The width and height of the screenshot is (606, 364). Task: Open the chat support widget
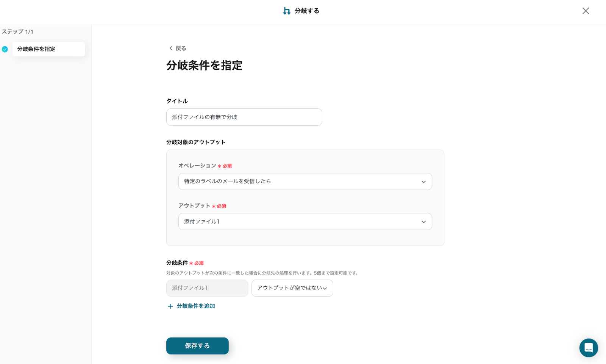(x=588, y=348)
